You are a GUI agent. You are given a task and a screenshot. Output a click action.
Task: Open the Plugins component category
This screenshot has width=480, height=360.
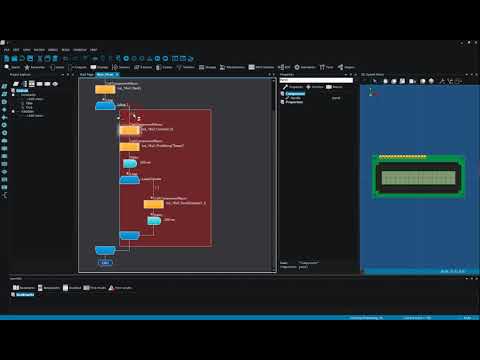click(x=346, y=67)
